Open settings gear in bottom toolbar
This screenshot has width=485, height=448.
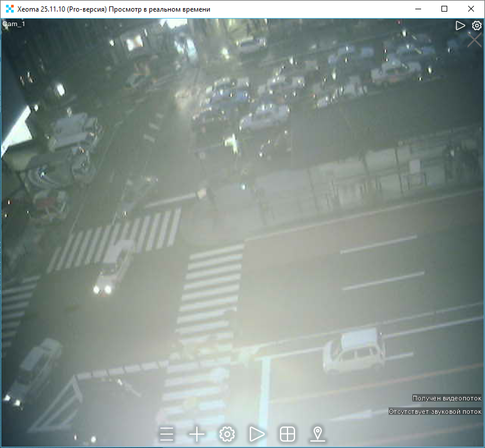(227, 433)
